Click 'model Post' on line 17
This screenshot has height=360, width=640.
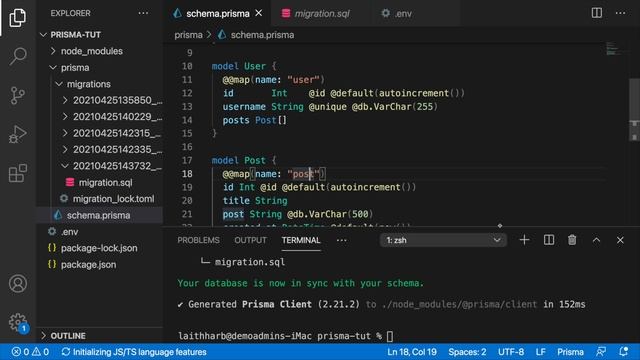tap(238, 160)
